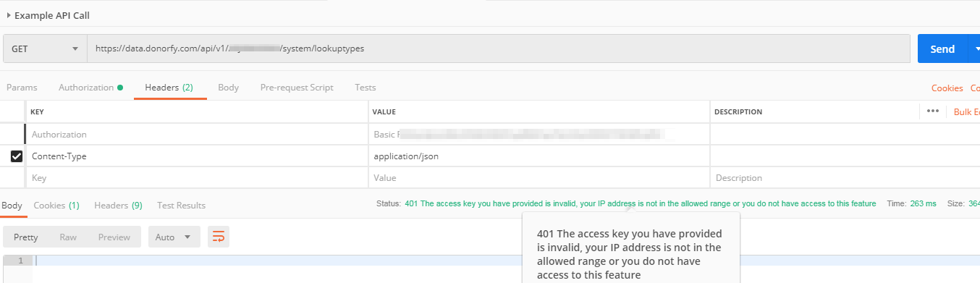Open the Auto format dropdown
Screen dimensions: 980x283
tap(174, 237)
